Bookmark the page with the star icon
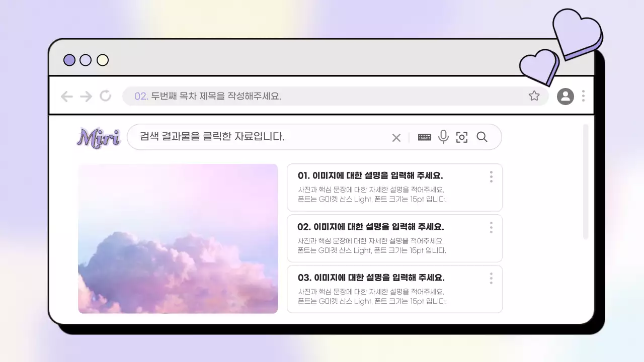The width and height of the screenshot is (644, 362). pyautogui.click(x=534, y=96)
